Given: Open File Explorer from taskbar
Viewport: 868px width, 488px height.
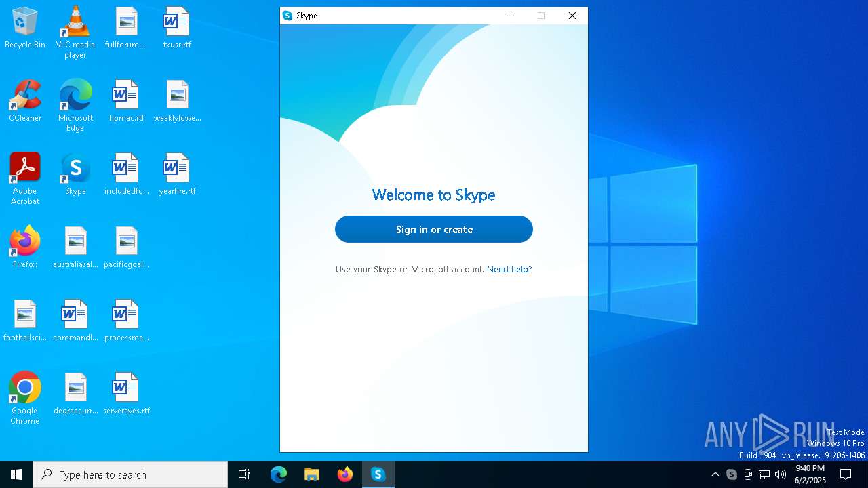Looking at the screenshot, I should pos(311,474).
